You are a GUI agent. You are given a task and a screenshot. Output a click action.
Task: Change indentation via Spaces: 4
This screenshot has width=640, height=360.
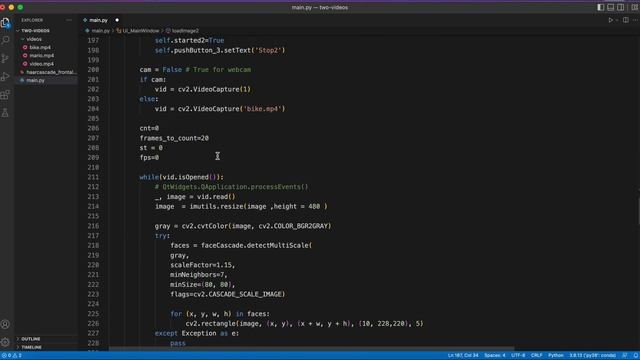click(495, 356)
